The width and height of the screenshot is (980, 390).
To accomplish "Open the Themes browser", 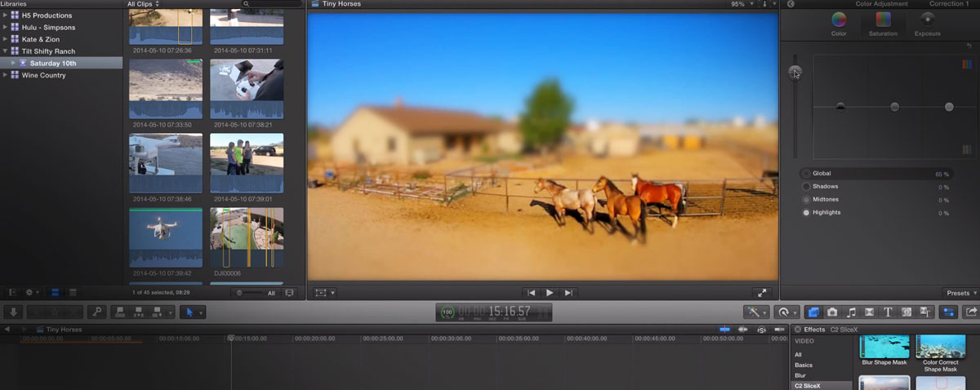I will (x=926, y=312).
